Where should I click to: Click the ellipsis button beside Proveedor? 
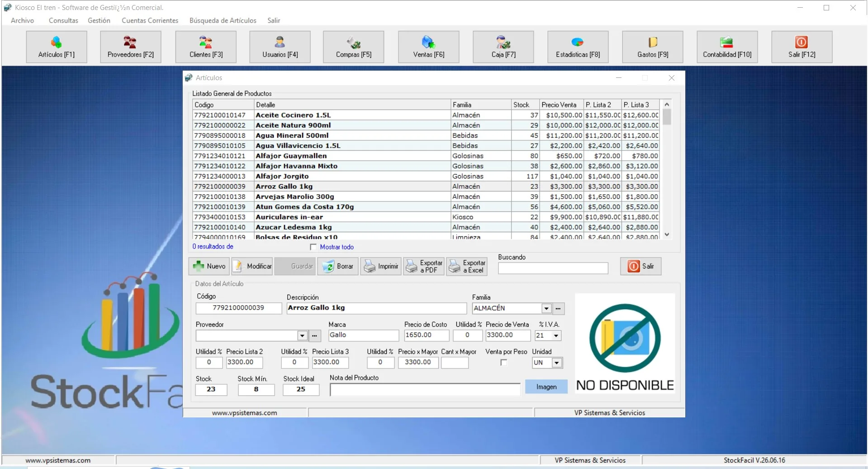tap(315, 335)
